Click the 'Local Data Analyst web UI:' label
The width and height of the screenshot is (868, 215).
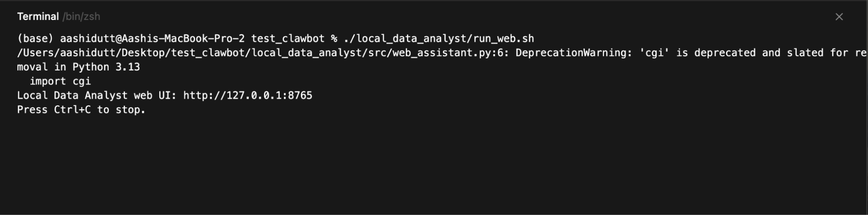click(x=97, y=95)
